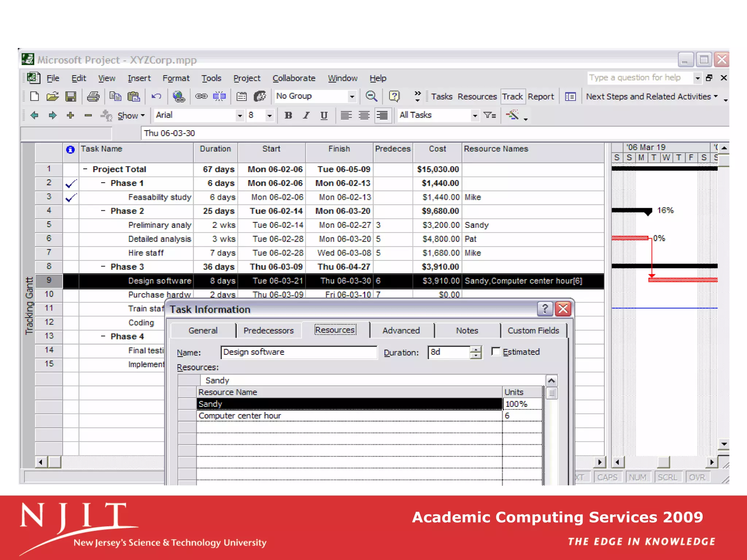The width and height of the screenshot is (747, 560).
Task: Click the New document icon
Action: [x=34, y=96]
